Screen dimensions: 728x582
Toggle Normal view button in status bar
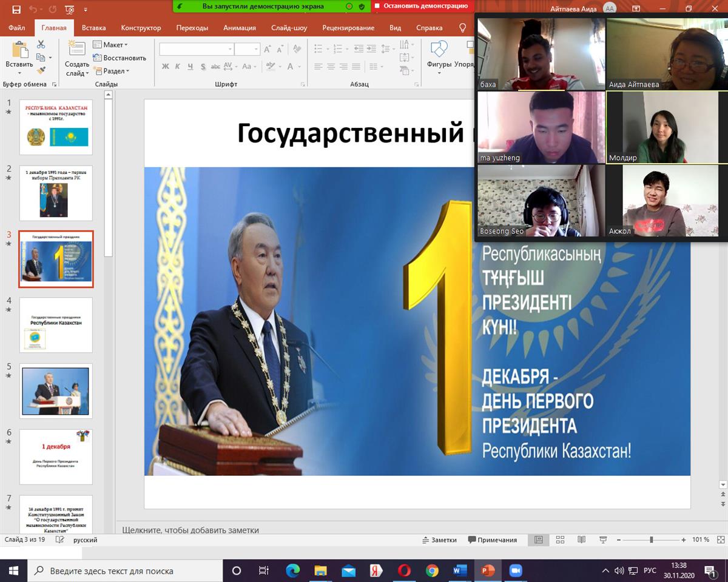click(538, 540)
